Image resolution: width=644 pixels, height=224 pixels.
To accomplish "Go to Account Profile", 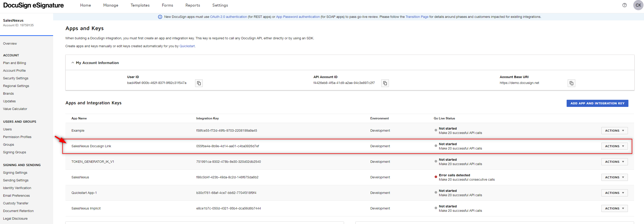I will coord(14,71).
